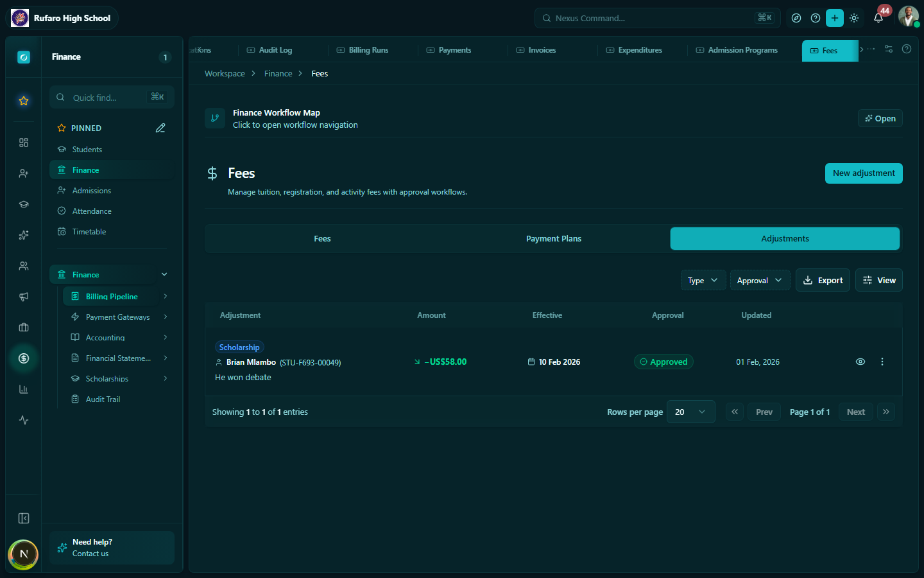Image resolution: width=924 pixels, height=578 pixels.
Task: Open briefcase icon in the rail
Action: click(24, 328)
